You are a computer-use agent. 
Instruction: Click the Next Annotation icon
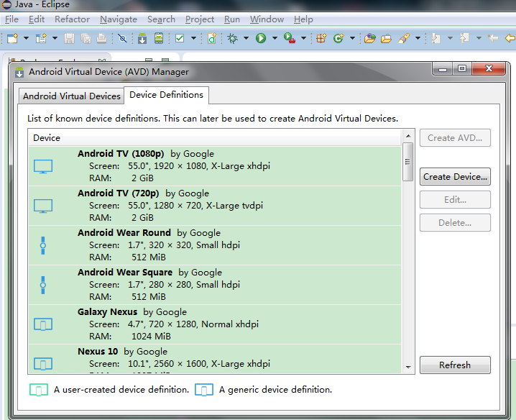[x=436, y=38]
